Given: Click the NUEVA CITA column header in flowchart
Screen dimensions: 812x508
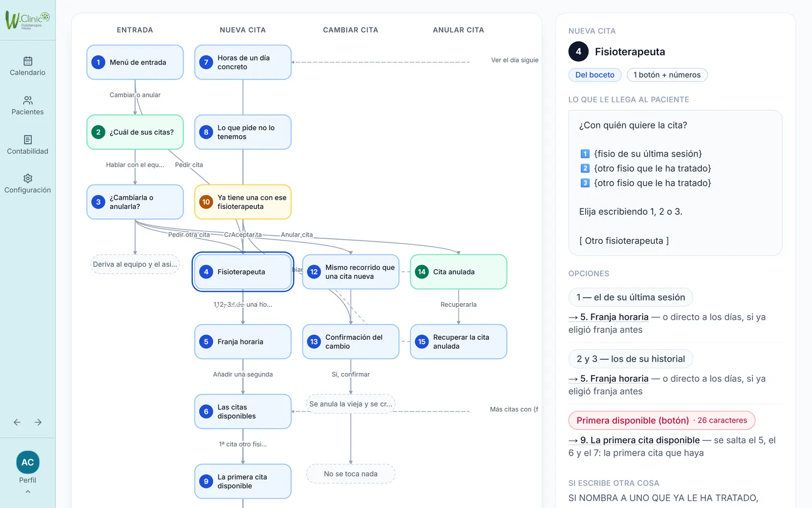Looking at the screenshot, I should click(243, 30).
